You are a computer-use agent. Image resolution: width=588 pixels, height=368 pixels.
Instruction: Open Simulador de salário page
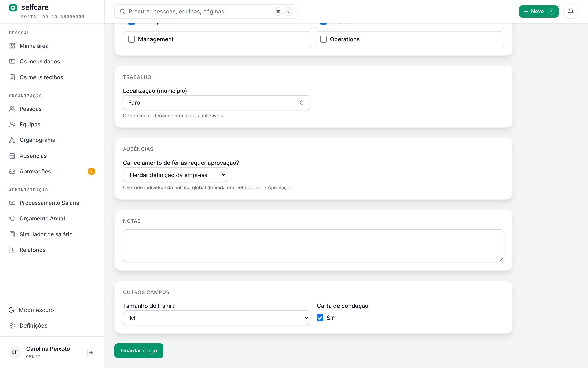pyautogui.click(x=46, y=234)
